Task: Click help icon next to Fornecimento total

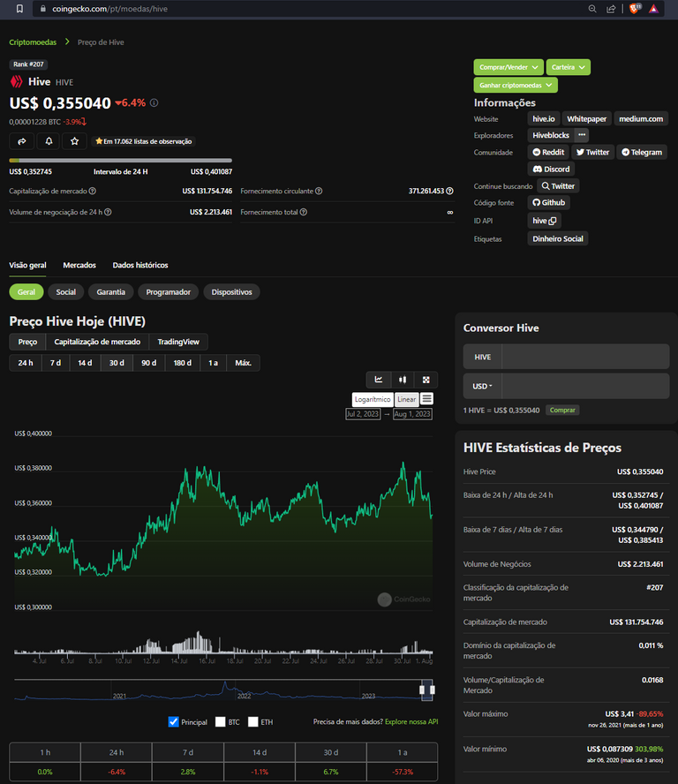Action: pos(304,212)
